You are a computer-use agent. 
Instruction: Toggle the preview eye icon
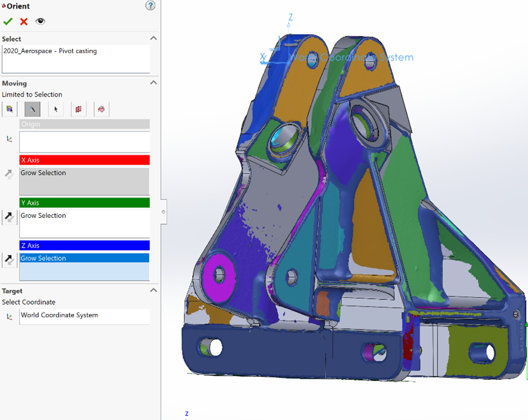(40, 21)
